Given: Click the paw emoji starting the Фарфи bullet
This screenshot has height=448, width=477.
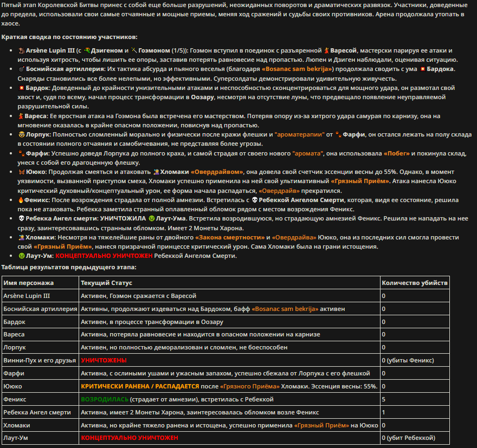Looking at the screenshot, I should pos(21,153).
